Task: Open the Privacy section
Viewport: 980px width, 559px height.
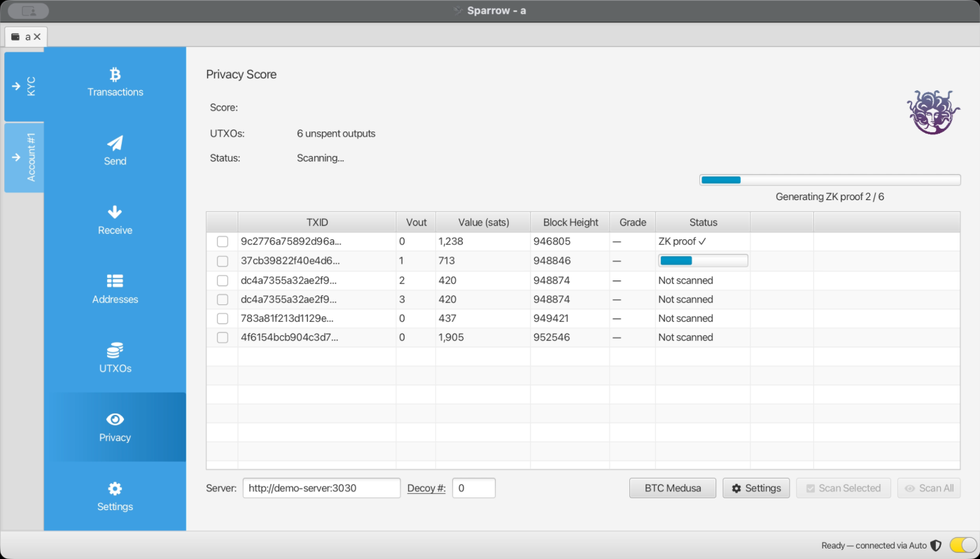Action: (115, 427)
